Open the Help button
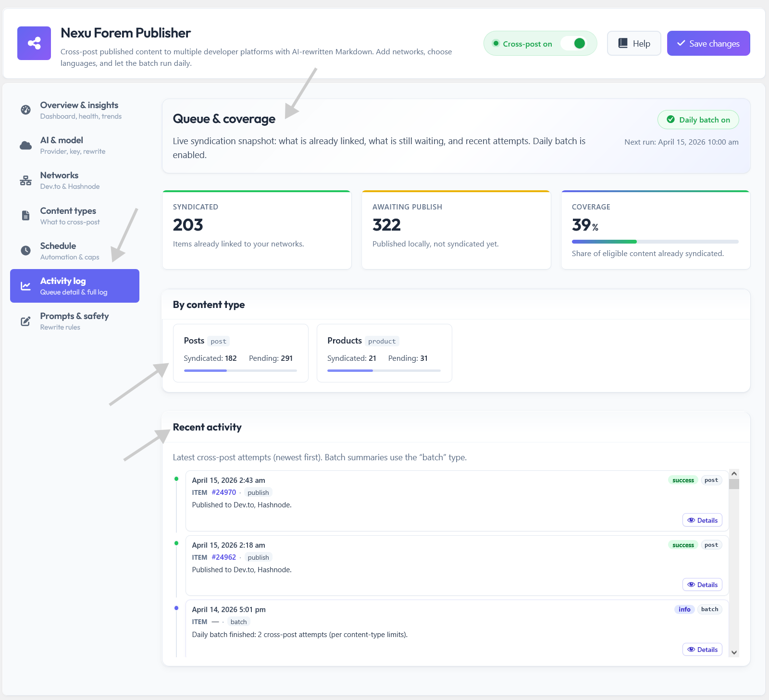This screenshot has height=700, width=769. coord(634,43)
